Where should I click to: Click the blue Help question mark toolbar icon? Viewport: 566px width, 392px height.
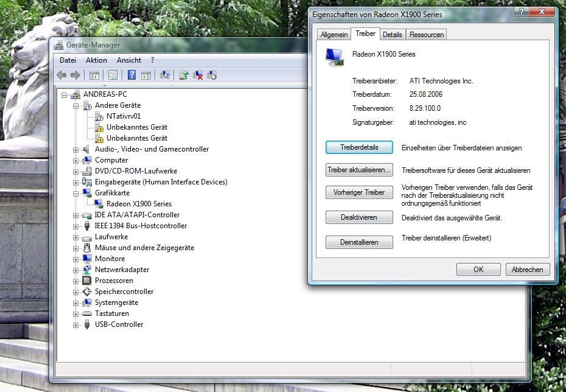point(131,75)
